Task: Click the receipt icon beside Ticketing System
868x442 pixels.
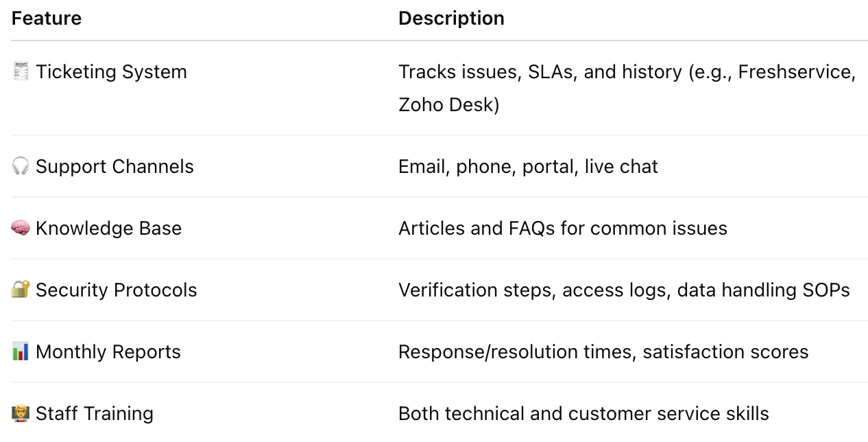Action: click(21, 71)
